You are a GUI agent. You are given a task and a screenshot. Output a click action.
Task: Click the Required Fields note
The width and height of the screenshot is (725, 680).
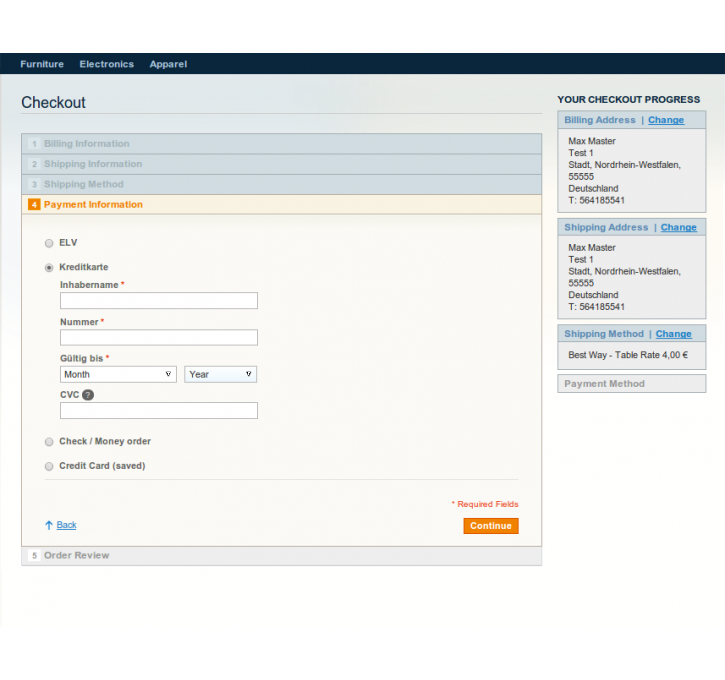pyautogui.click(x=485, y=504)
